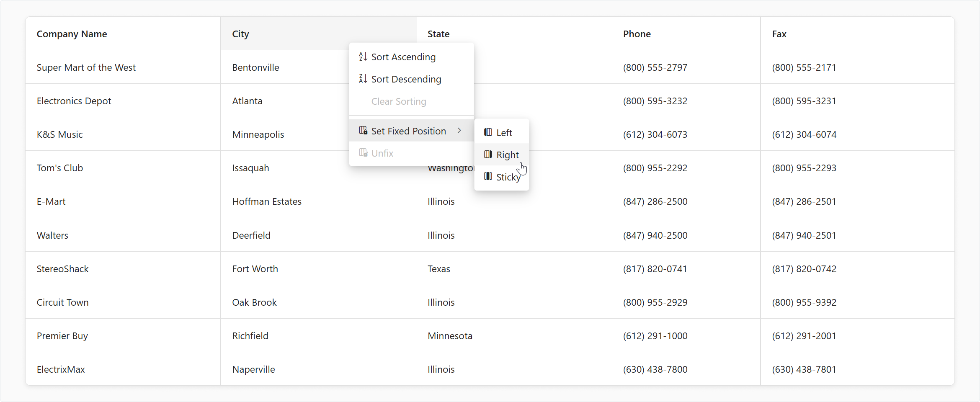Click the Company Name column header

coord(72,34)
